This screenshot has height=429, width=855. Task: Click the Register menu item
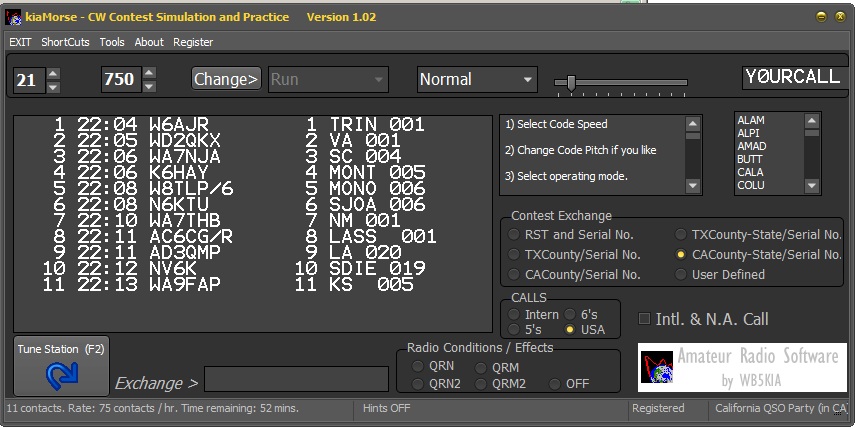pos(193,42)
